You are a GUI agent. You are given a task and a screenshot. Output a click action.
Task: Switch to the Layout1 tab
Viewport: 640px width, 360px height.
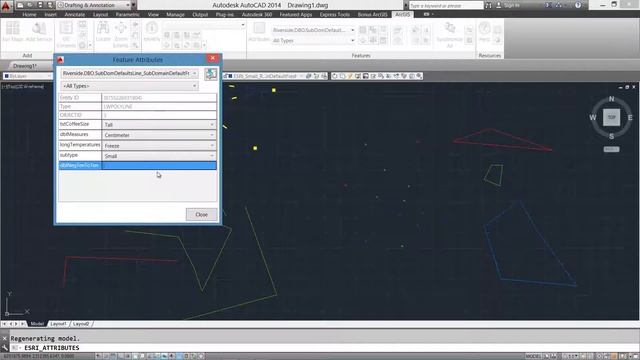coord(58,324)
